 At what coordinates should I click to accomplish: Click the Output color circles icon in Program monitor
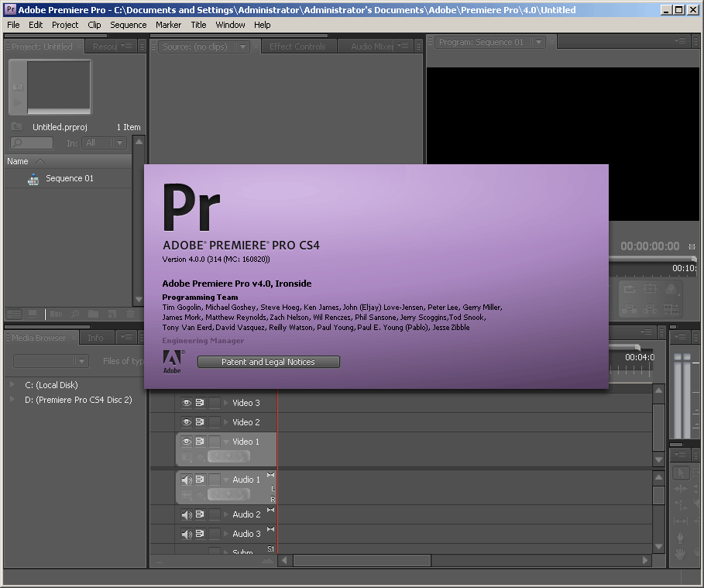click(x=671, y=289)
